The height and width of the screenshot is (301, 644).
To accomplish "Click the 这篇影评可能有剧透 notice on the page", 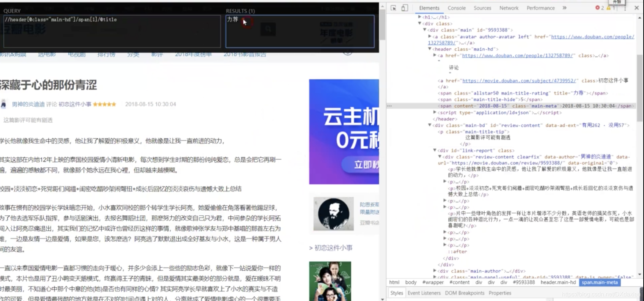I will [28, 120].
